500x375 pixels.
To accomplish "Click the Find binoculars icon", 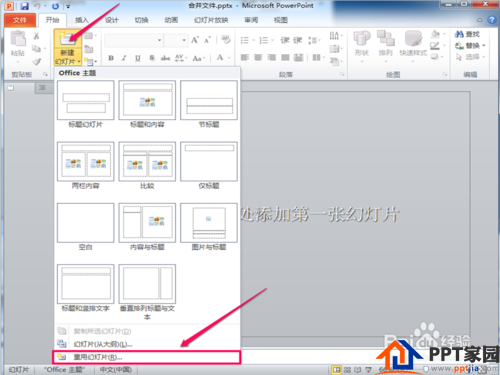I will 459,34.
